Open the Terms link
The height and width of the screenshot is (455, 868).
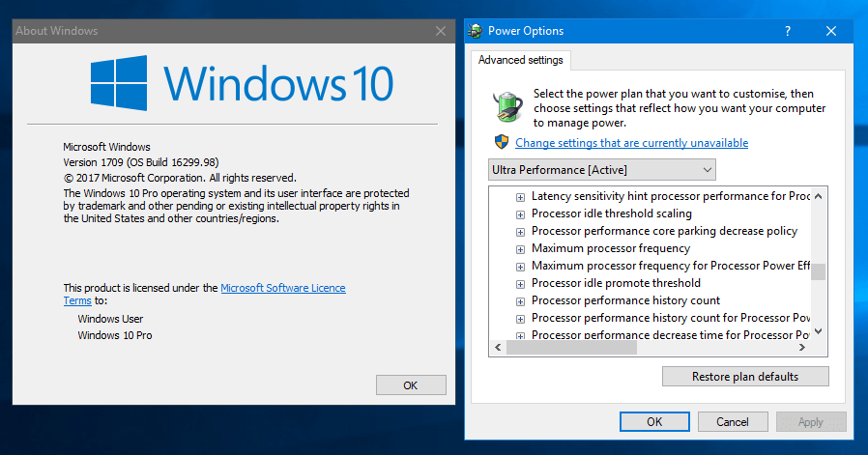point(77,300)
